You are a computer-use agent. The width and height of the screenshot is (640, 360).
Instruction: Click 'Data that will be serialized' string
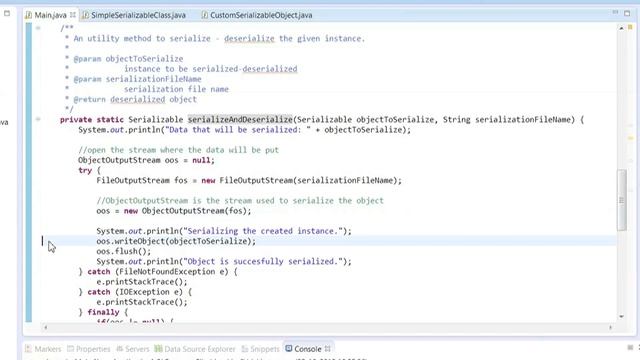click(237, 130)
